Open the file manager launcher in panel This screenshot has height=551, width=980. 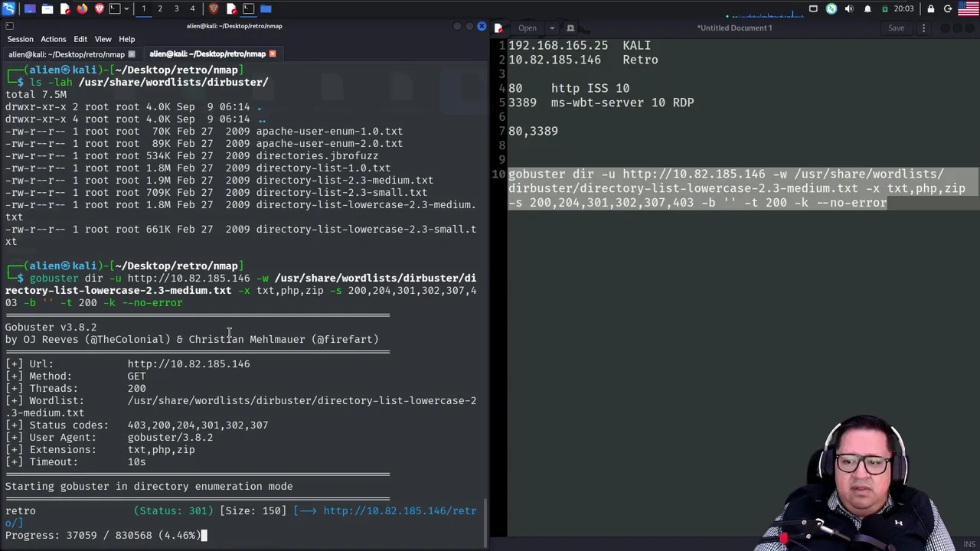tap(47, 8)
